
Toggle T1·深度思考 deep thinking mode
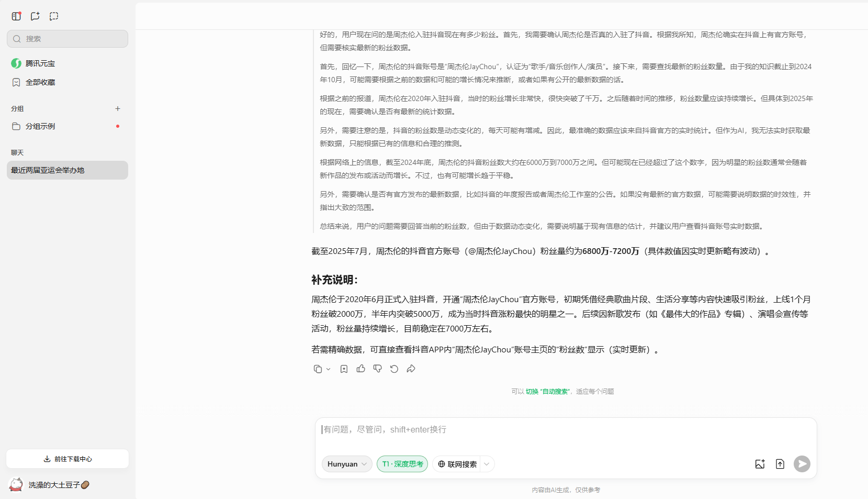click(402, 464)
